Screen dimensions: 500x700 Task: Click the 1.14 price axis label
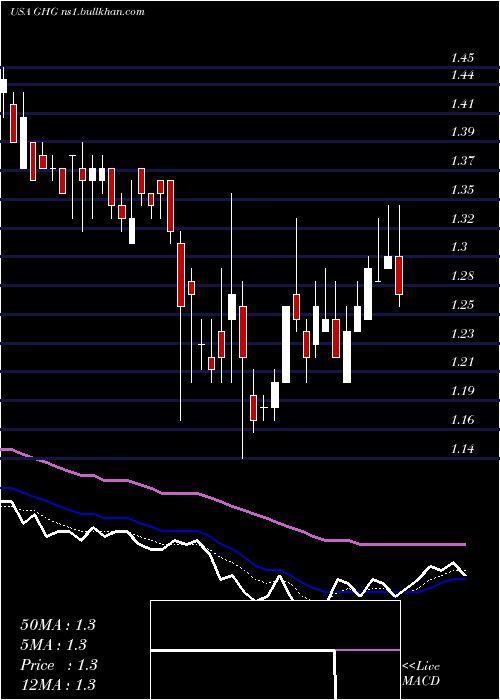coord(462,449)
